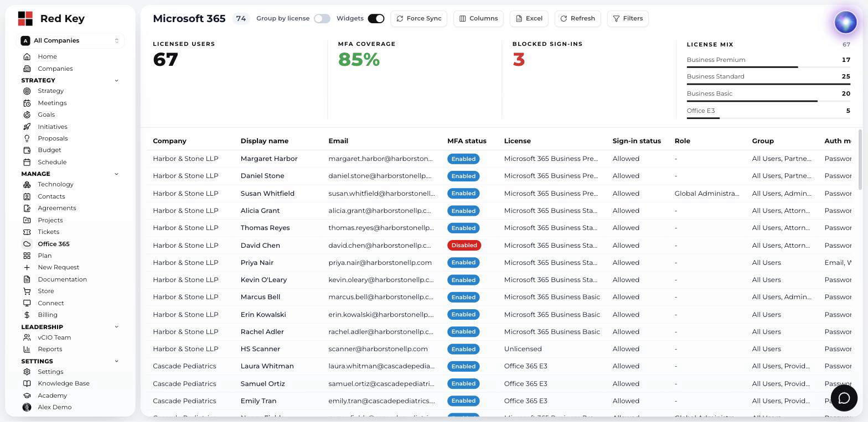Toggle Group by license switch
The width and height of the screenshot is (868, 422).
[322, 18]
